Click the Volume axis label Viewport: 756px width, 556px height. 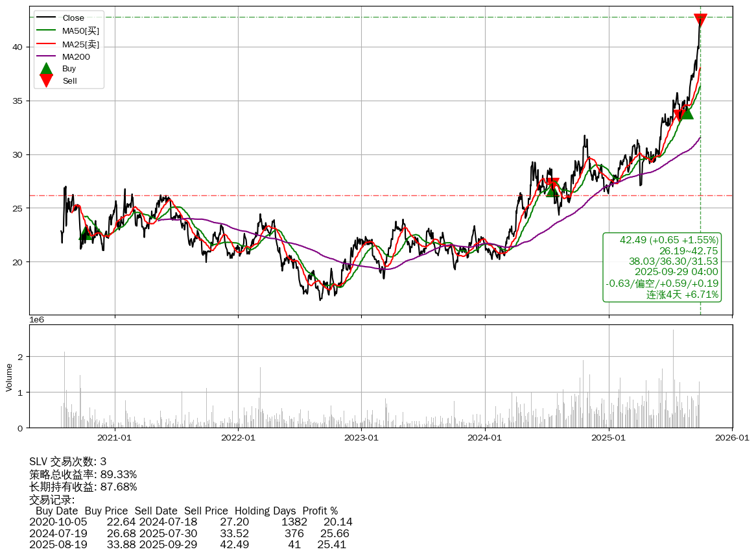coord(9,377)
